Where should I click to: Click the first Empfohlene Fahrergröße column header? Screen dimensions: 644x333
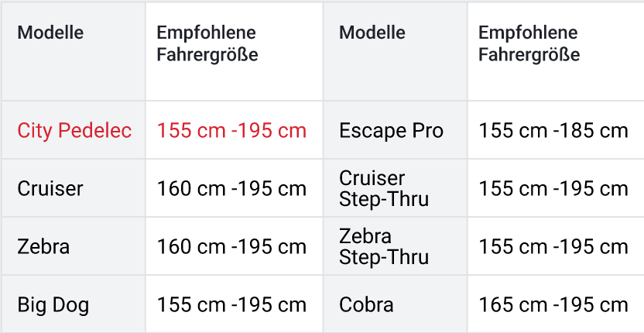click(207, 44)
